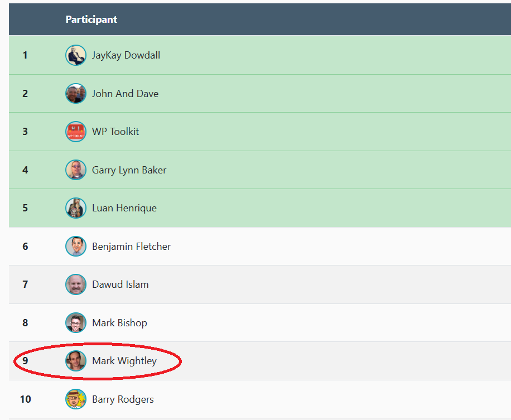Click the Participant column header
The height and width of the screenshot is (420, 511).
click(91, 20)
